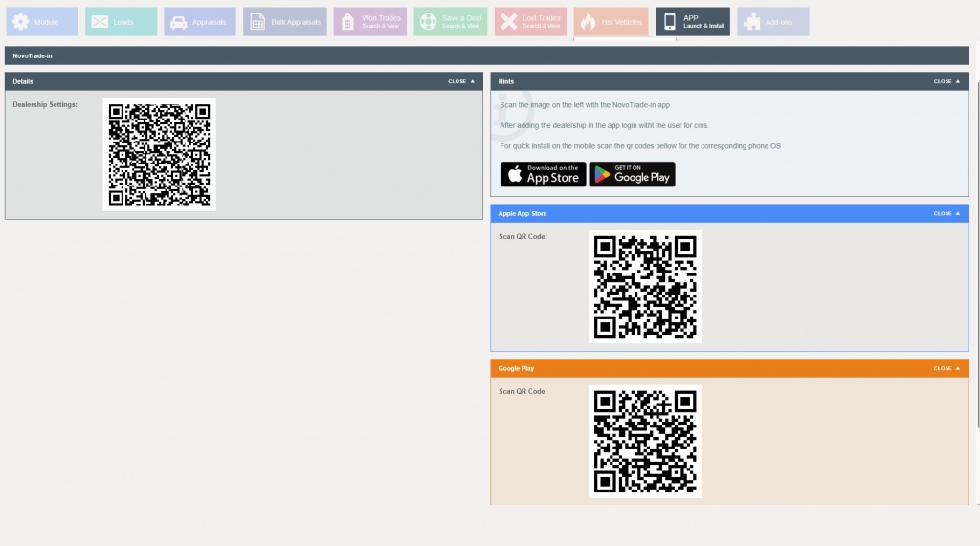Click the Dealership Settings label
The image size is (980, 546).
pyautogui.click(x=45, y=104)
